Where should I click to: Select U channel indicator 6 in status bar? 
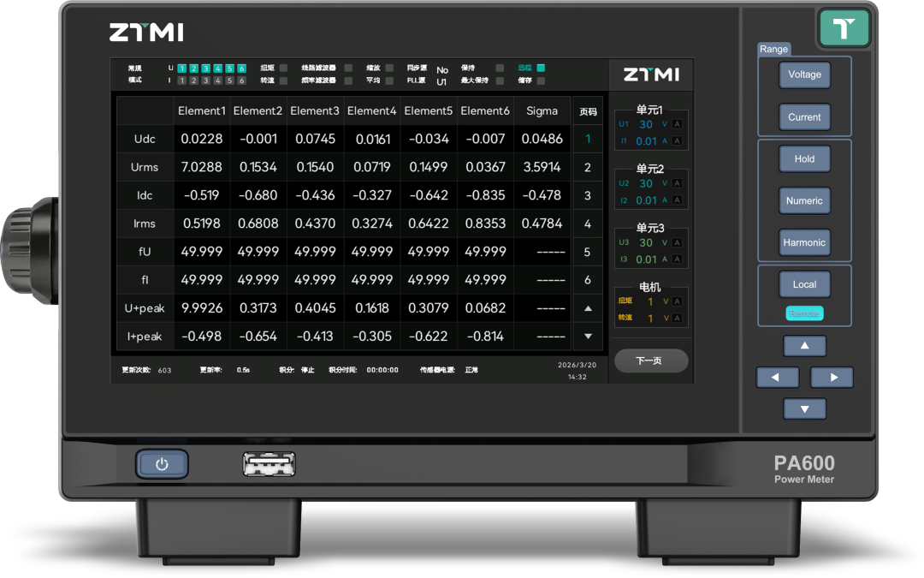coord(241,69)
